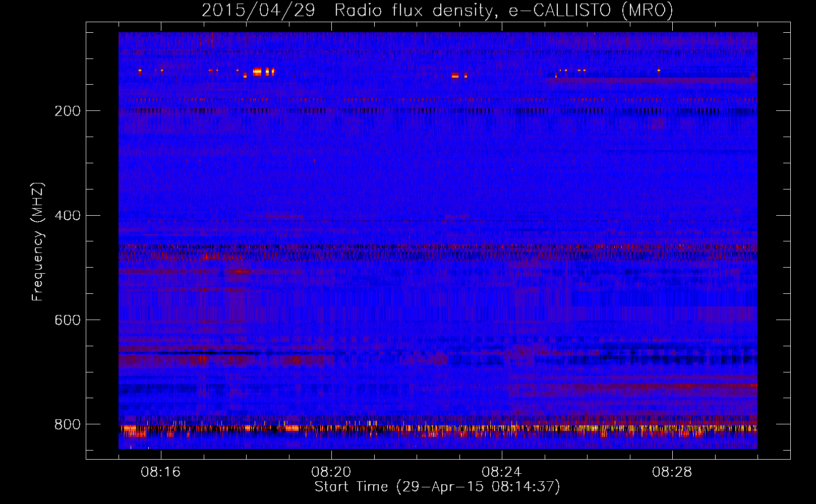
Task: Click the "08:16" time tick label
Action: (161, 472)
